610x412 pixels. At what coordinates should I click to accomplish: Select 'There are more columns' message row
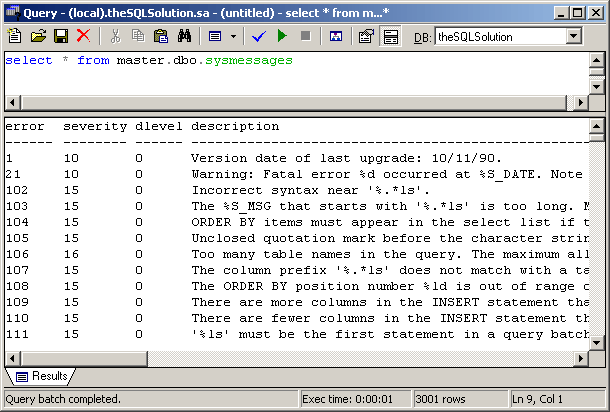(x=296, y=302)
